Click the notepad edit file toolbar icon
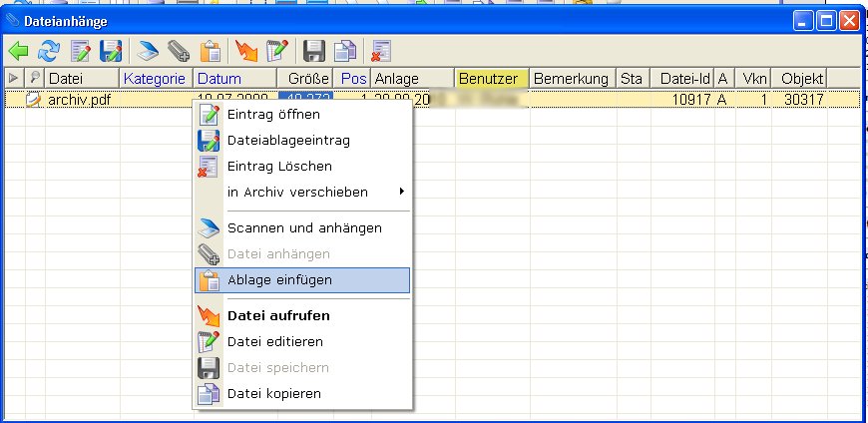Viewport: 868px width, 423px height. tap(276, 51)
